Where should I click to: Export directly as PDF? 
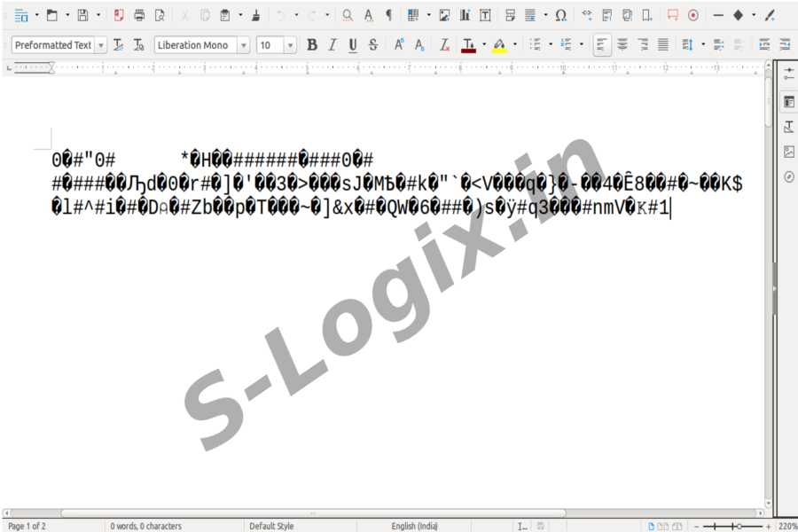click(119, 15)
